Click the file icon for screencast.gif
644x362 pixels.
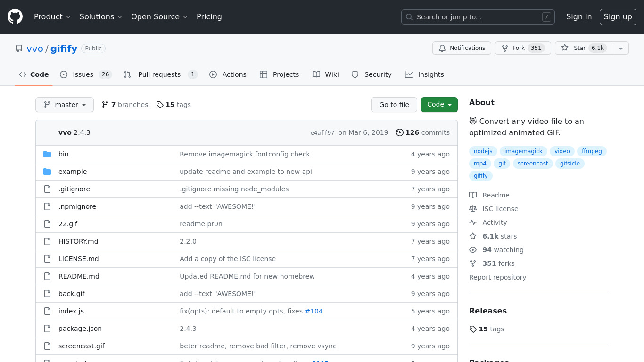click(x=47, y=346)
